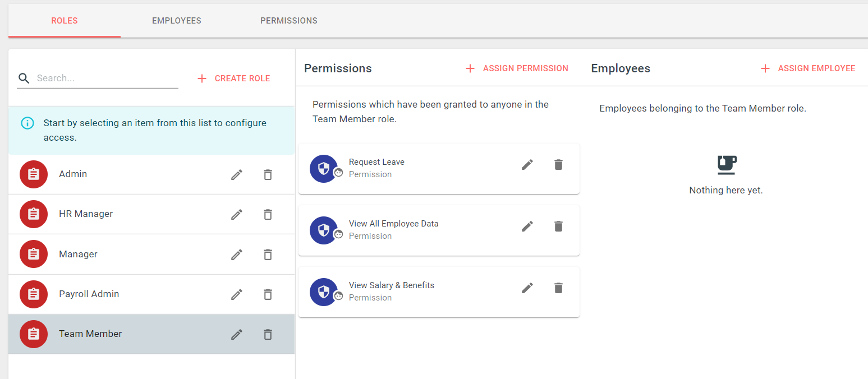Click Assign Permission button
This screenshot has width=868, height=379.
coord(517,68)
